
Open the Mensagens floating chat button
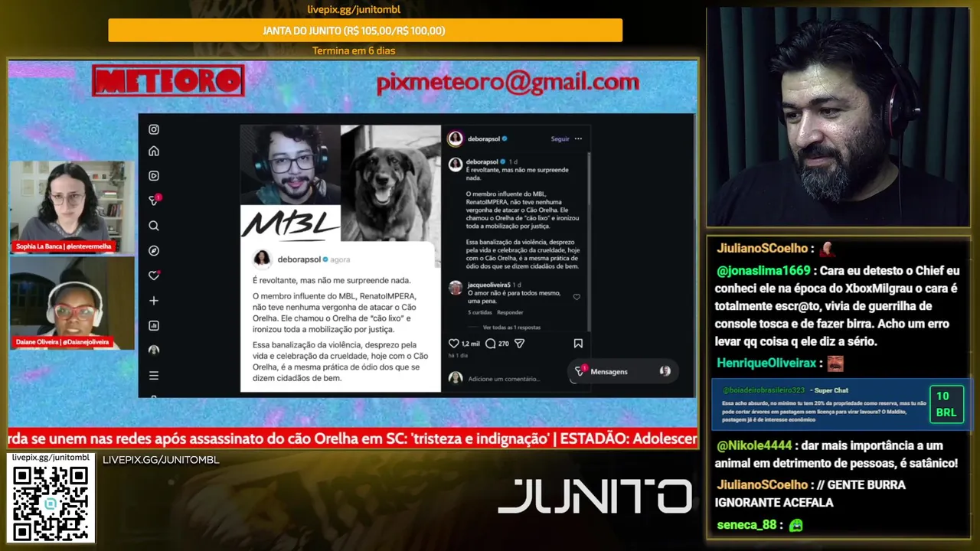(622, 371)
